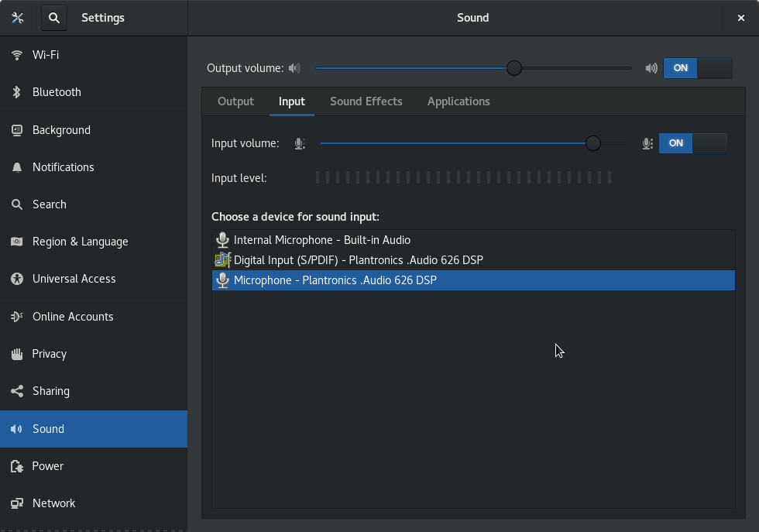This screenshot has height=532, width=759.
Task: Click the Wi-Fi icon in the sidebar
Action: 16,54
